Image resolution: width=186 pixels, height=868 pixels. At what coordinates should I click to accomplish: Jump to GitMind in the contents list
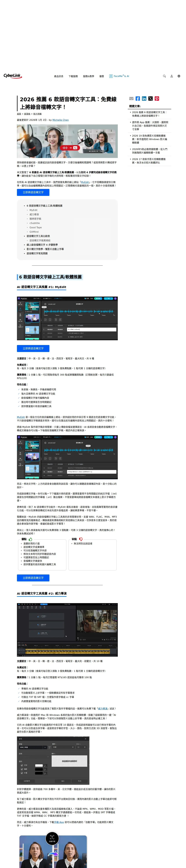[34, 232]
